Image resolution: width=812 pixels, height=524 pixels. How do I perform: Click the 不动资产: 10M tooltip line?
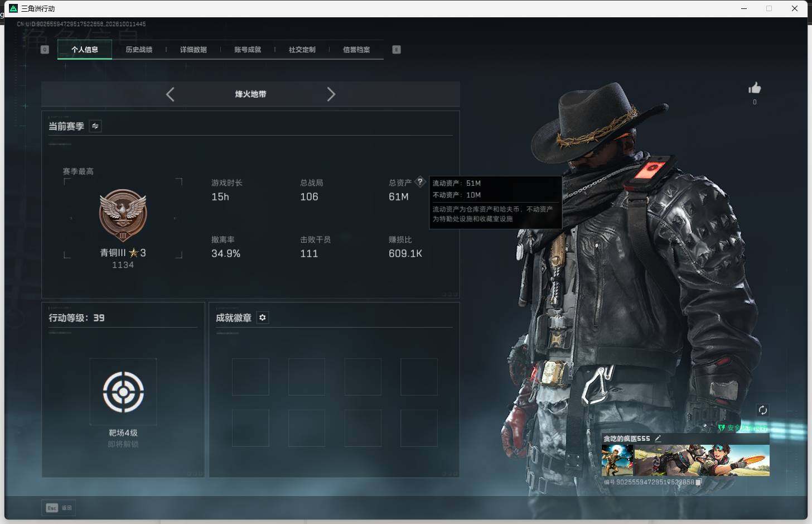coord(457,195)
